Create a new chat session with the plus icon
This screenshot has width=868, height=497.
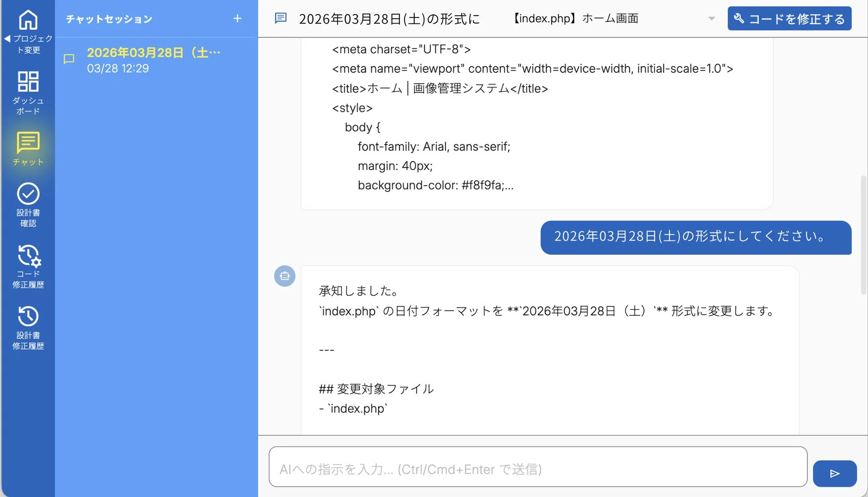point(237,19)
